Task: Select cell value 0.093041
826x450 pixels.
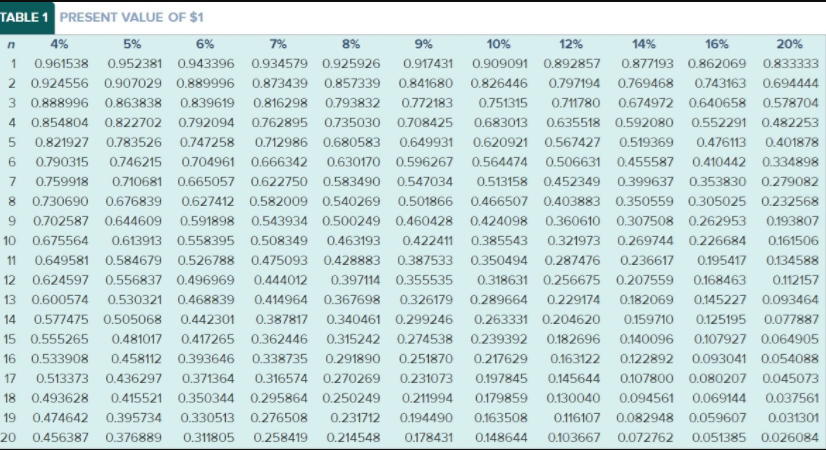Action: tap(719, 359)
